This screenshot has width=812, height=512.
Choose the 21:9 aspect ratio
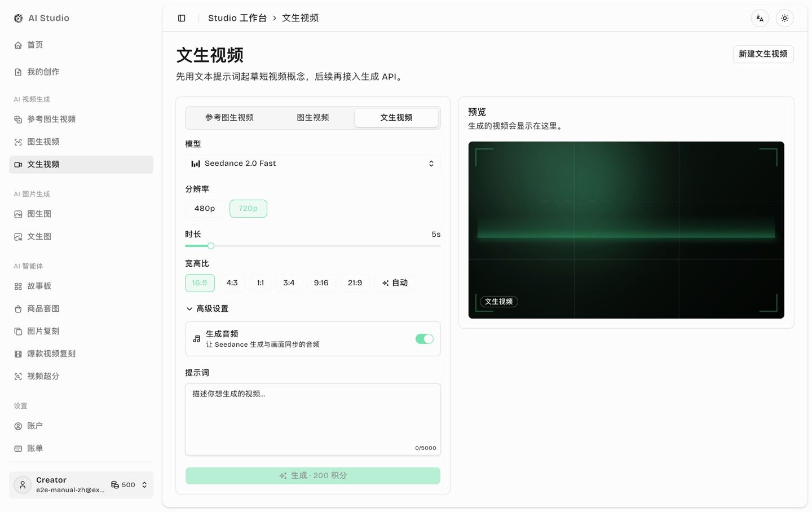[355, 283]
